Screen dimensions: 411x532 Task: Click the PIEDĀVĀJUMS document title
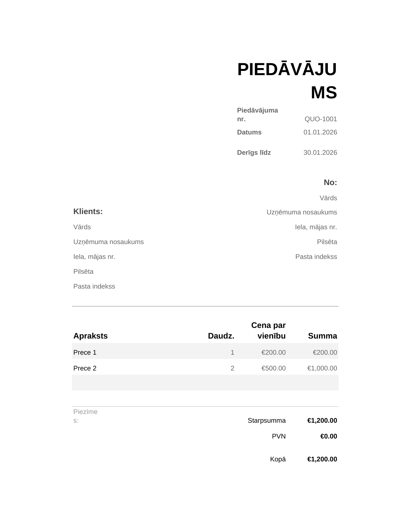point(287,81)
